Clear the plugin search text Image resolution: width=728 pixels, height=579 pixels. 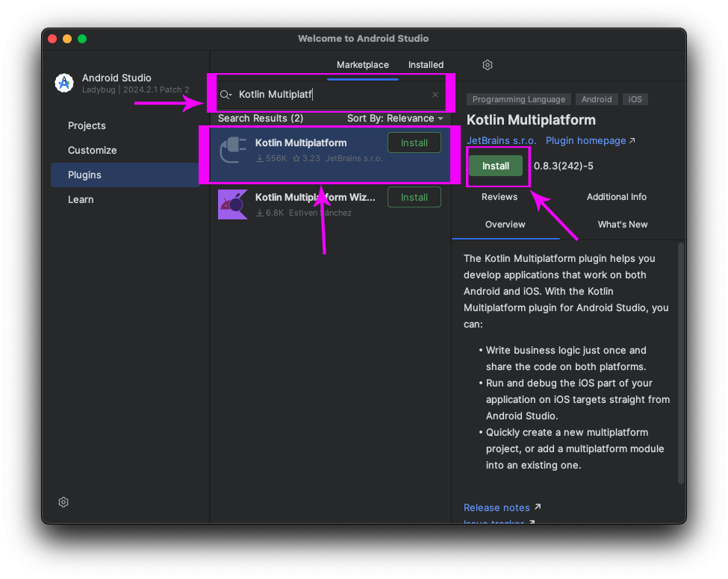[435, 95]
